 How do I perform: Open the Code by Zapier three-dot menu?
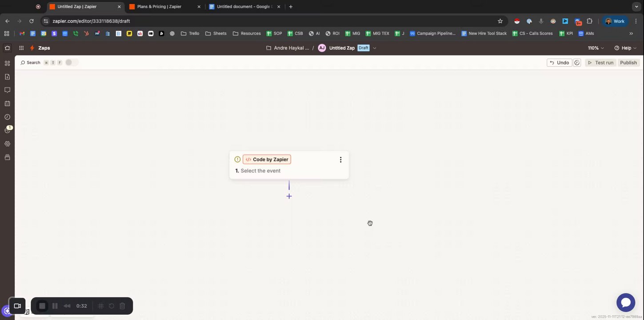[x=340, y=160]
